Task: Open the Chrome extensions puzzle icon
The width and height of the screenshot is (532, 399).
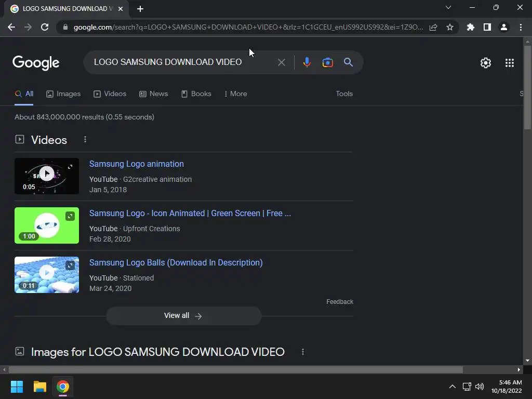Action: tap(471, 27)
